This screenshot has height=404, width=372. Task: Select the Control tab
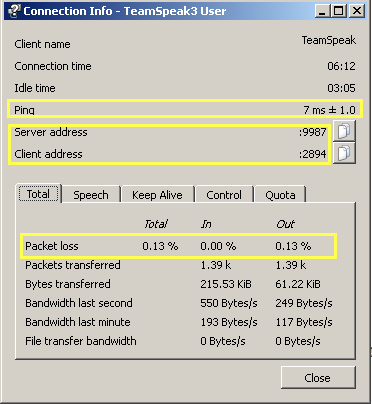point(224,195)
